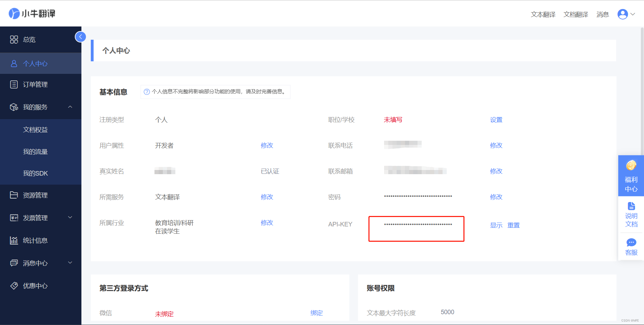This screenshot has width=644, height=325.
Task: Click the 发票管理 invoice icon
Action: click(x=14, y=218)
